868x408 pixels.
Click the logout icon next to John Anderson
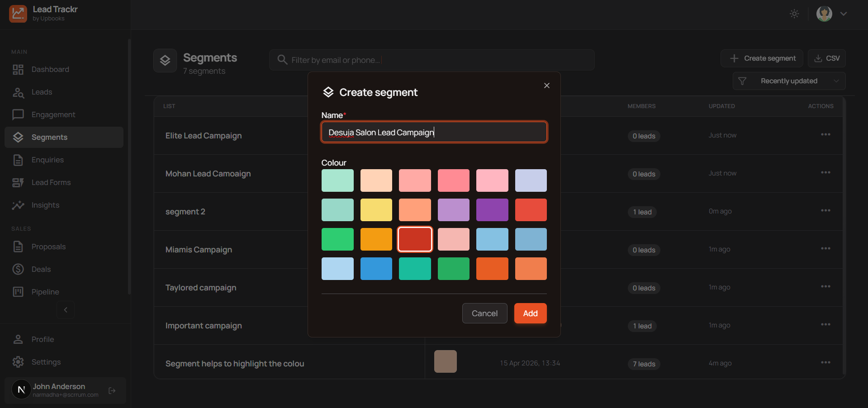point(111,390)
